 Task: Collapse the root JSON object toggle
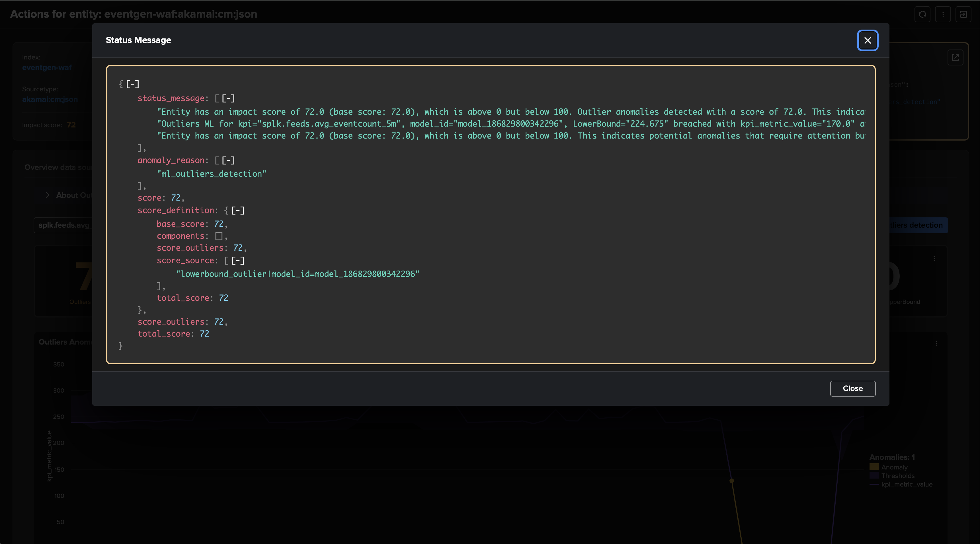pyautogui.click(x=132, y=84)
